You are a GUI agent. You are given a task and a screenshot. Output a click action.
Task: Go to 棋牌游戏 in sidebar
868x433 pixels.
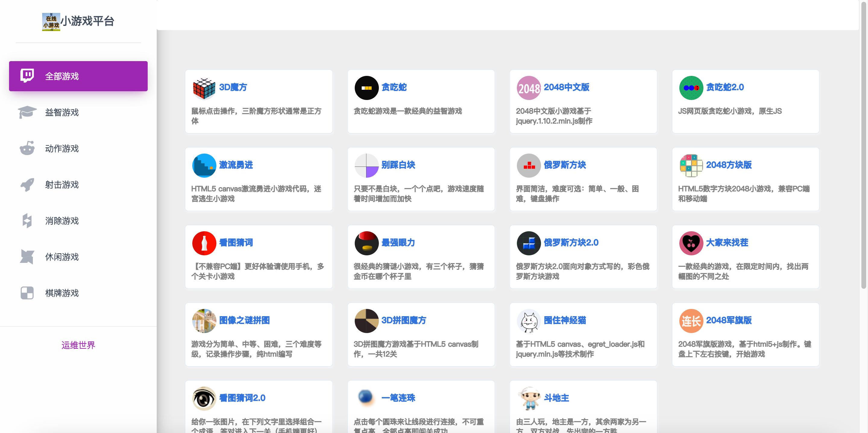pos(62,293)
